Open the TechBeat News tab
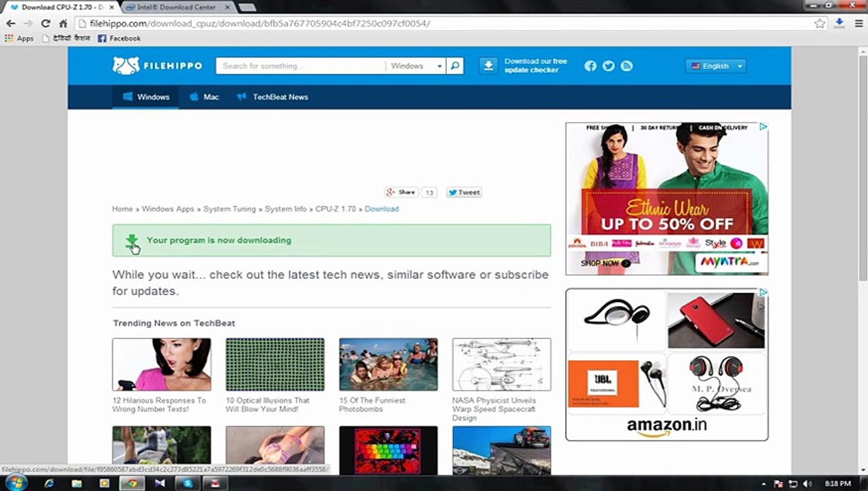This screenshot has width=868, height=491. 272,97
